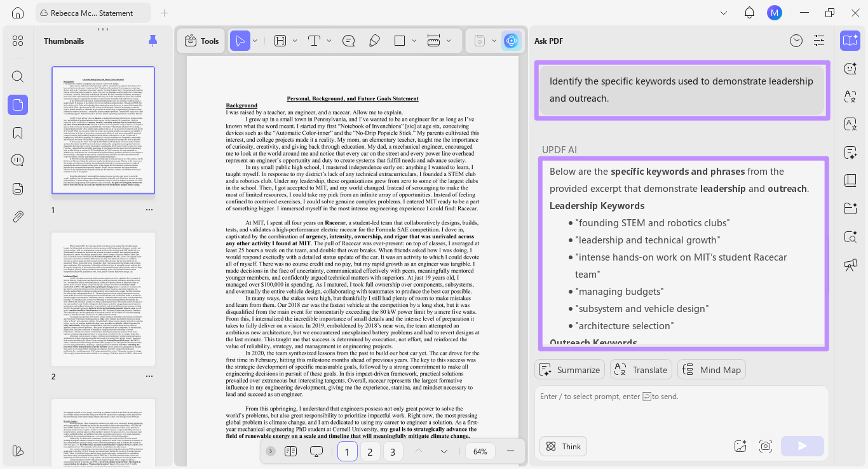This screenshot has height=469, width=868.
Task: Open the OCR text recognition icon in right sidebar
Action: tap(850, 124)
